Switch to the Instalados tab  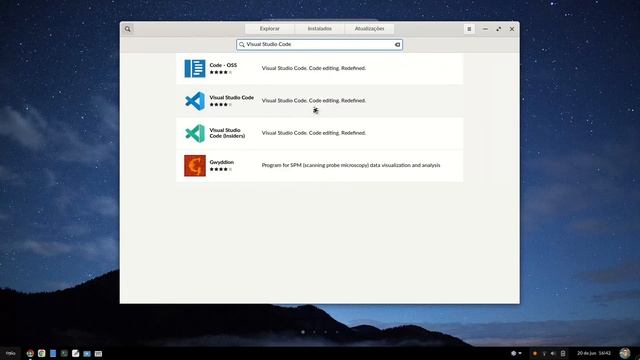(320, 29)
